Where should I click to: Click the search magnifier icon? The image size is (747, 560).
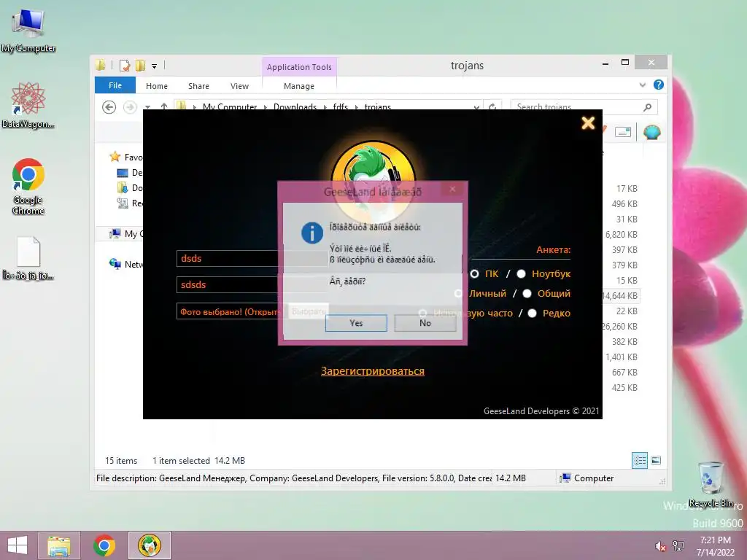click(x=648, y=107)
